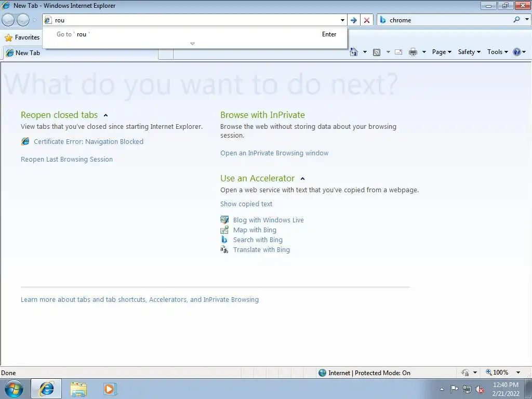532x399 pixels.
Task: Open the recent pages dropdown arrow
Action: (x=34, y=20)
